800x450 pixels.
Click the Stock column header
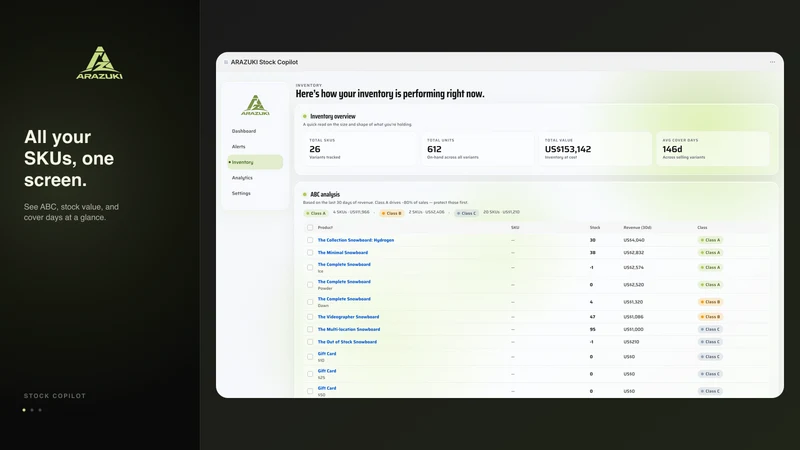(x=595, y=228)
